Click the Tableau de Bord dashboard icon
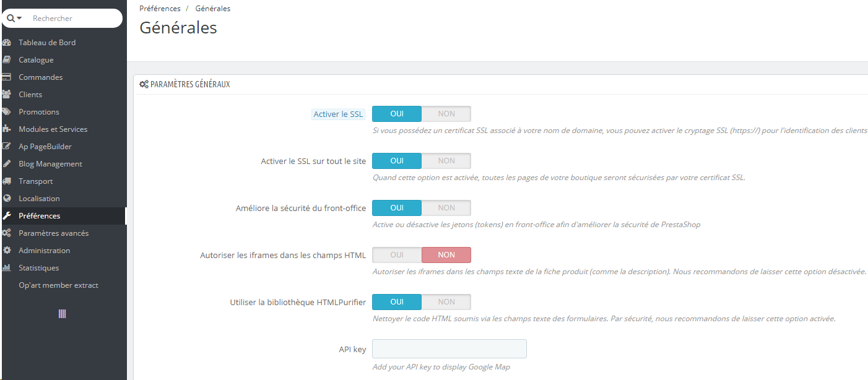This screenshot has height=380, width=868. (x=7, y=43)
